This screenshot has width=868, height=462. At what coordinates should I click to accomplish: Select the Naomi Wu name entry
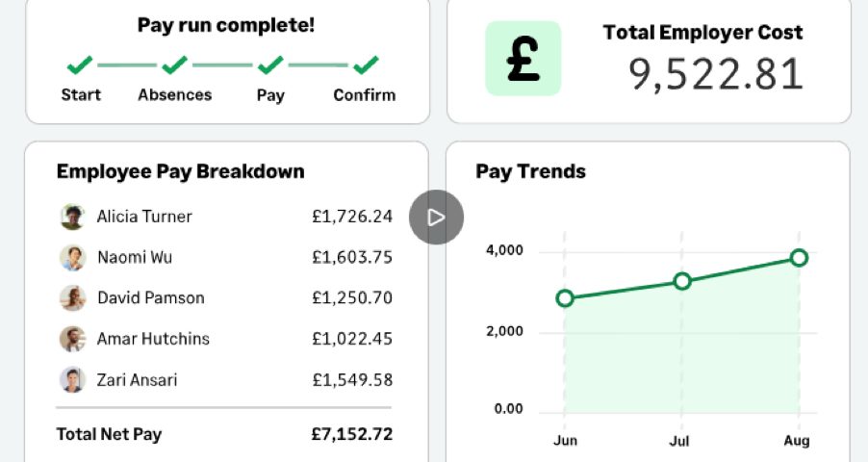coord(135,257)
